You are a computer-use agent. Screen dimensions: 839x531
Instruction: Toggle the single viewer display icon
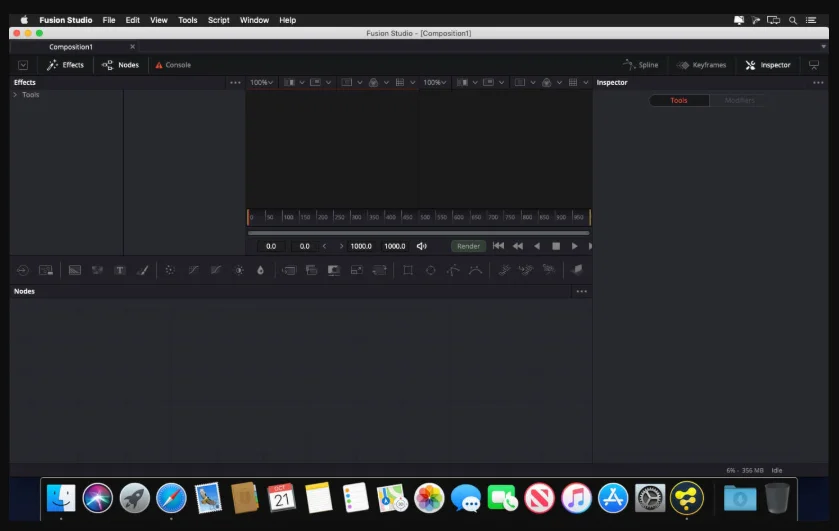click(814, 65)
